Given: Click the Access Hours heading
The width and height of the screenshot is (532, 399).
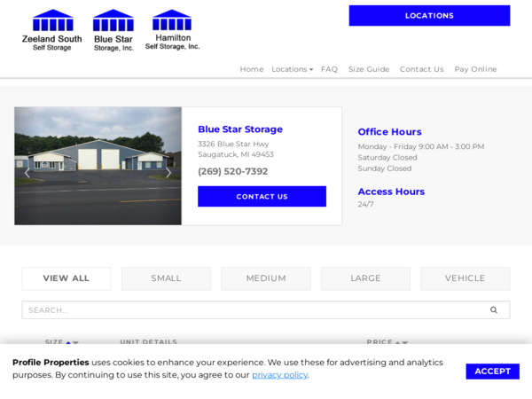Looking at the screenshot, I should pyautogui.click(x=391, y=192).
